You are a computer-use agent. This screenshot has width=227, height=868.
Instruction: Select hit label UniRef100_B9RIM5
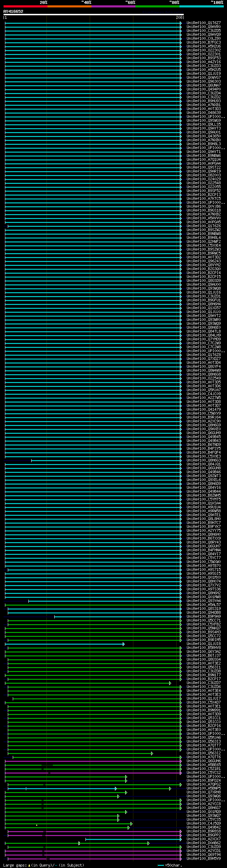204,640
